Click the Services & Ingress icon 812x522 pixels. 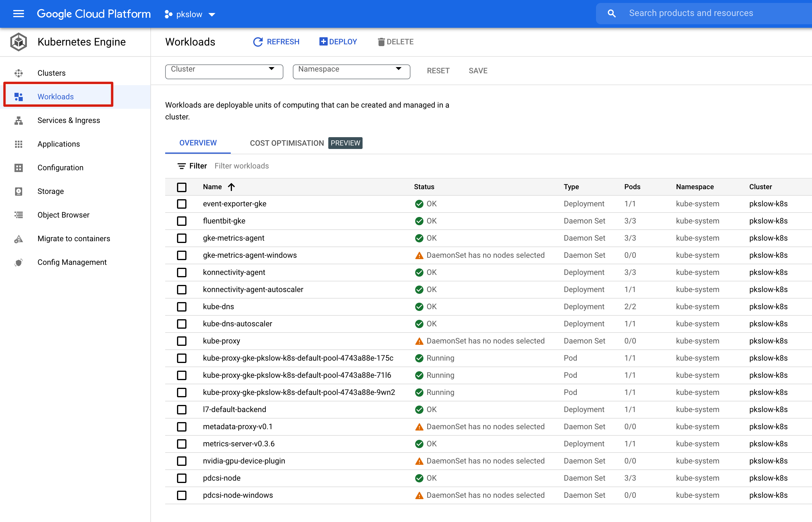[x=19, y=120]
